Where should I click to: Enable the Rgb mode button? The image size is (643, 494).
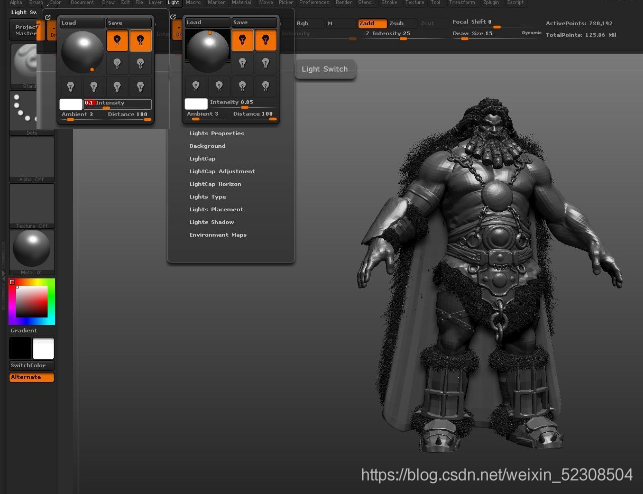click(308, 23)
